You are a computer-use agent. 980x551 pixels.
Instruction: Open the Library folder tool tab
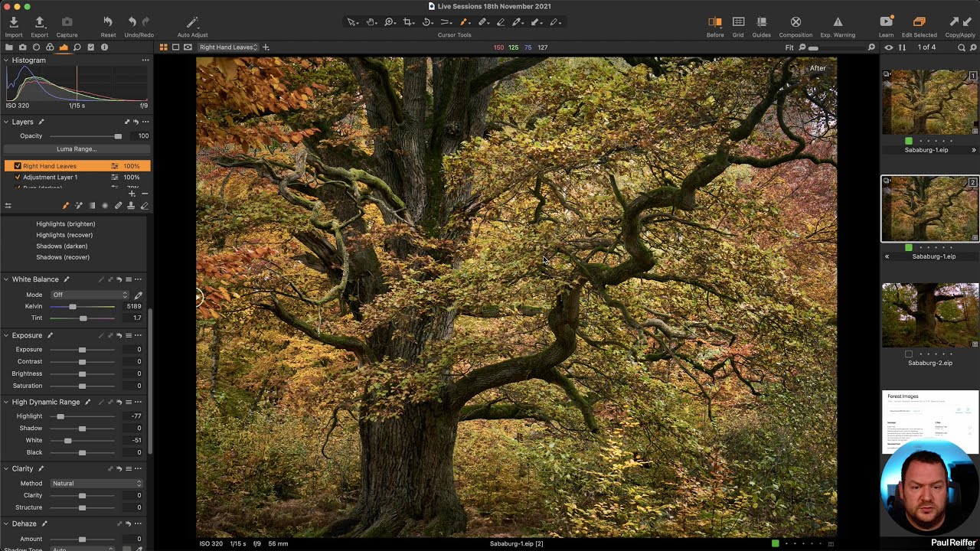click(x=8, y=47)
